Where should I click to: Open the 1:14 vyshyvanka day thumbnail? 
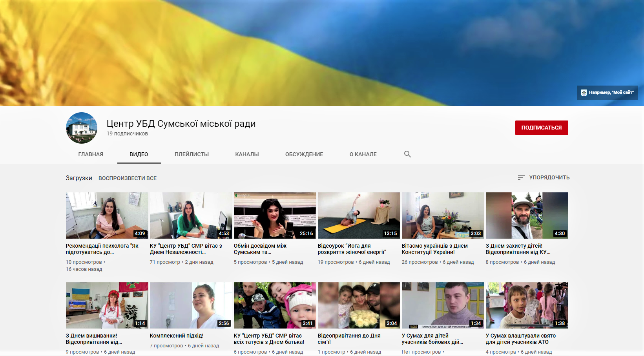pyautogui.click(x=107, y=305)
